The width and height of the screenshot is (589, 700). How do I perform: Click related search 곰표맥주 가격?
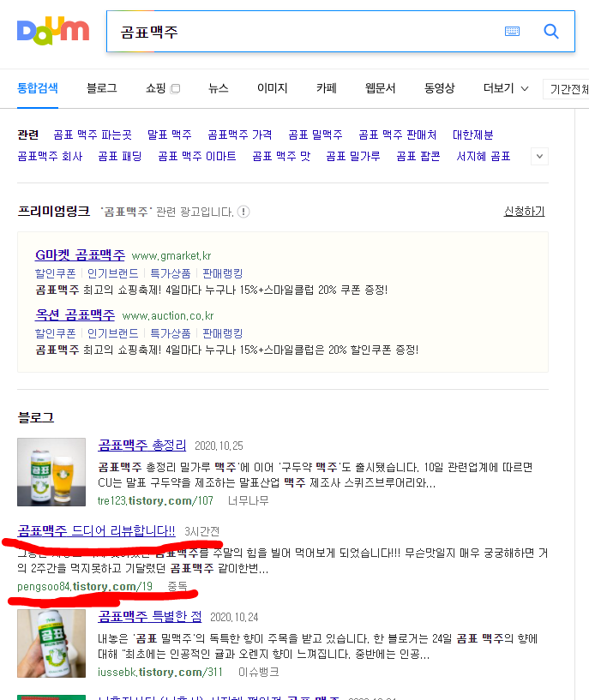240,135
